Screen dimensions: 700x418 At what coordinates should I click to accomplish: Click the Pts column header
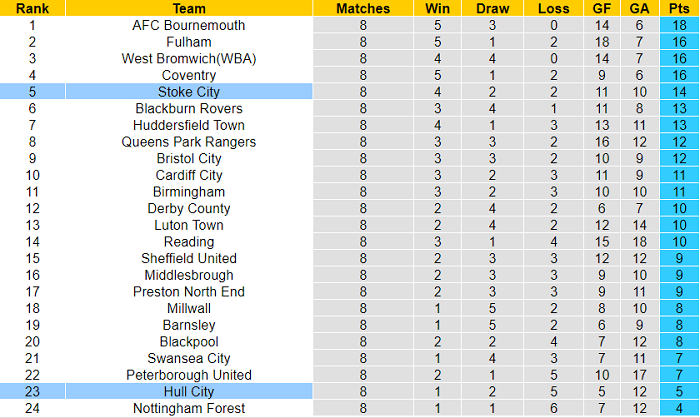click(680, 8)
